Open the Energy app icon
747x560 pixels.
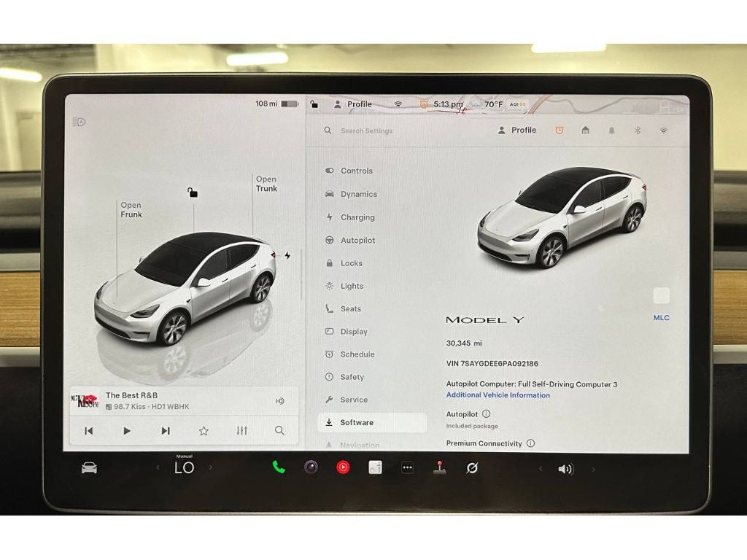[376, 467]
